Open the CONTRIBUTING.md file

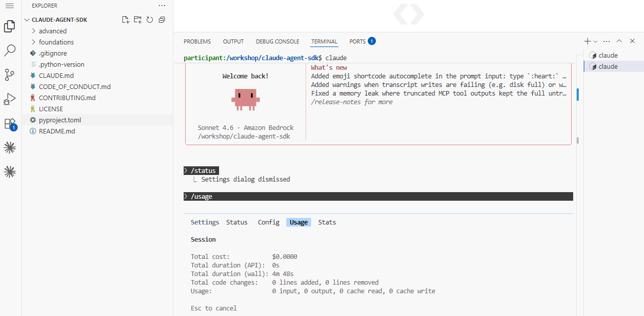click(x=97, y=98)
